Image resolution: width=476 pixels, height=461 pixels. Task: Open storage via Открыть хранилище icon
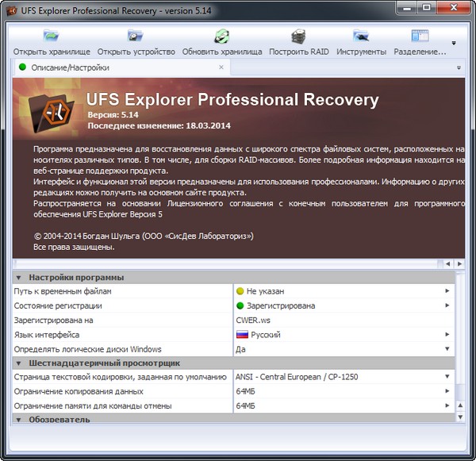tap(51, 36)
